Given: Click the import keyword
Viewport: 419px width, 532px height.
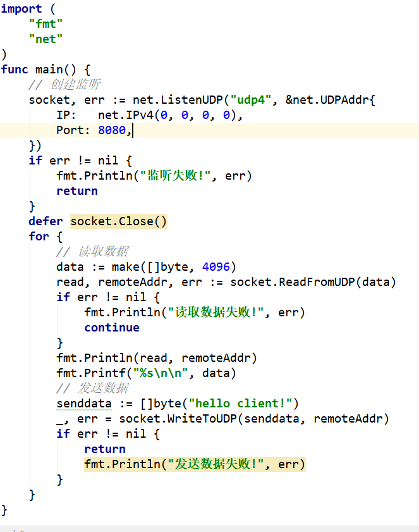Looking at the screenshot, I should coord(21,9).
